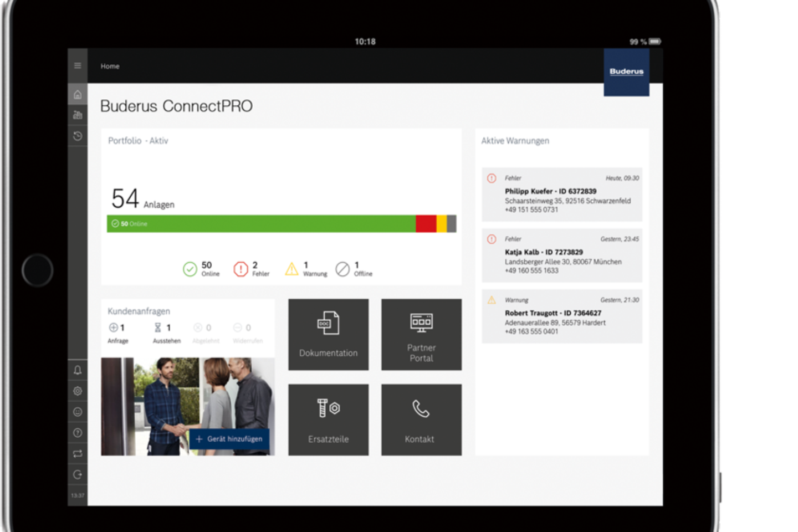Click the battery indicator in status bar
Image resolution: width=798 pixels, height=532 pixels.
(x=655, y=42)
